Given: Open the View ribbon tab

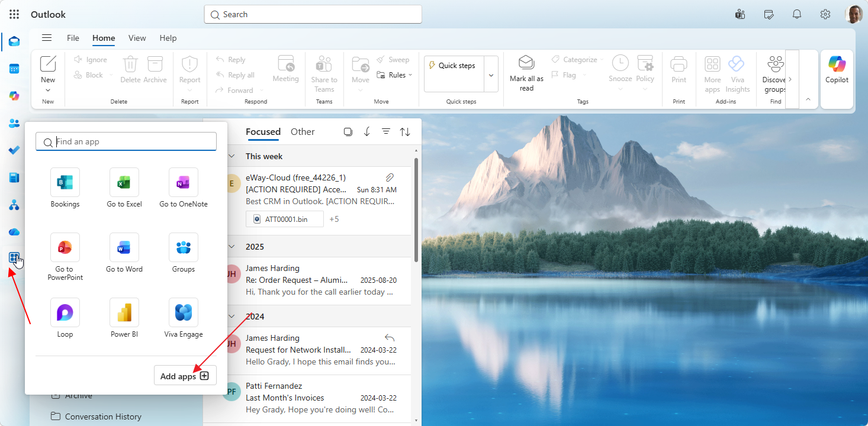Looking at the screenshot, I should click(x=137, y=38).
